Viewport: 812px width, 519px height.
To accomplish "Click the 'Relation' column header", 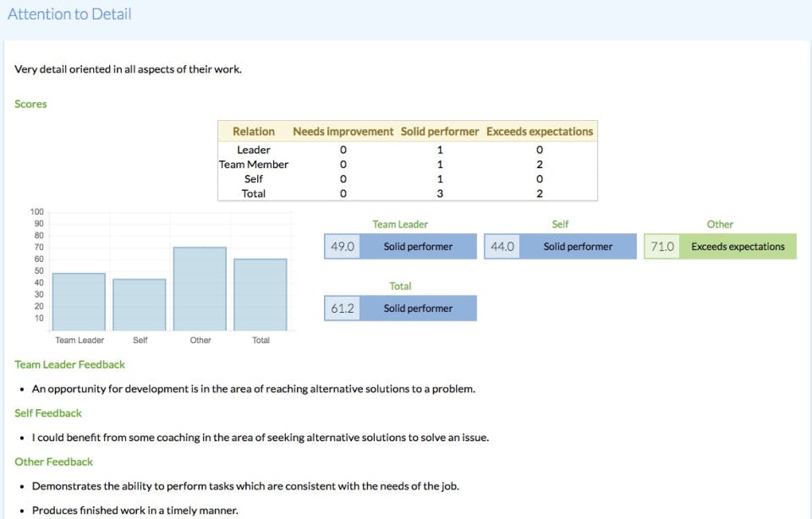I will click(x=254, y=131).
